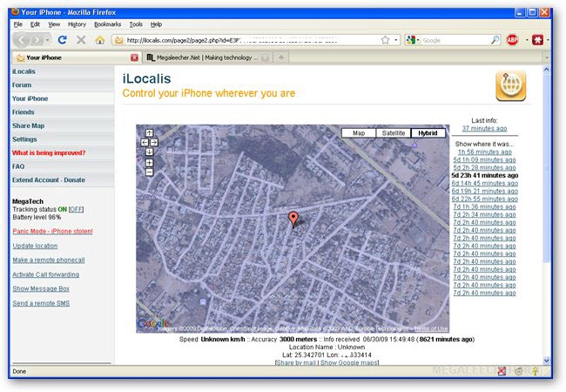Click the search magnifier icon
The height and width of the screenshot is (392, 566).
pyautogui.click(x=495, y=40)
